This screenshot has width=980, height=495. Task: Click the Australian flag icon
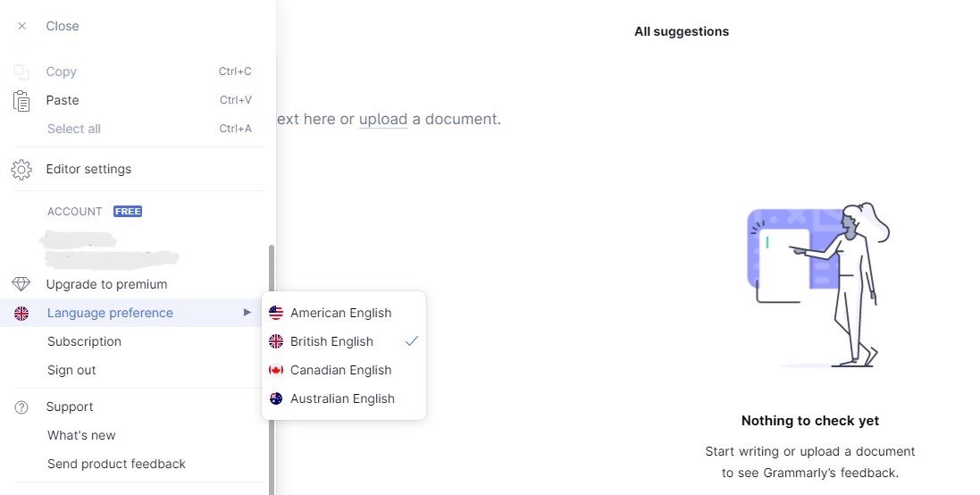pyautogui.click(x=276, y=399)
